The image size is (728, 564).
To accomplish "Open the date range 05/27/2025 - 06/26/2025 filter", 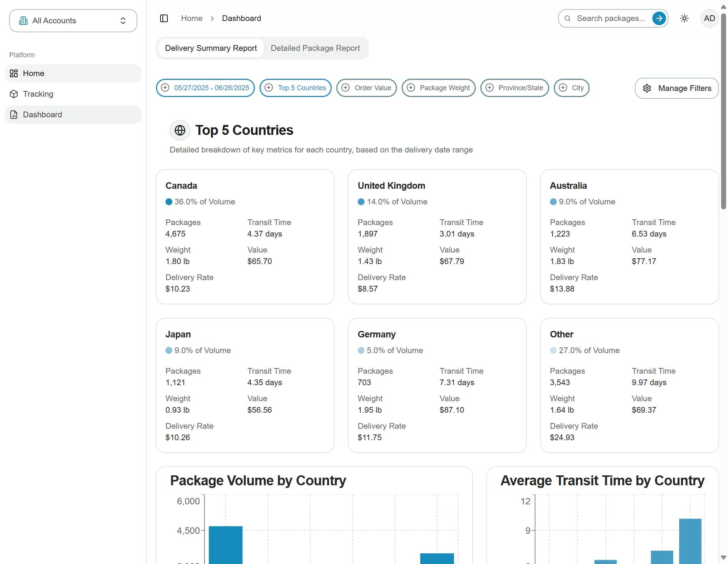I will [205, 88].
